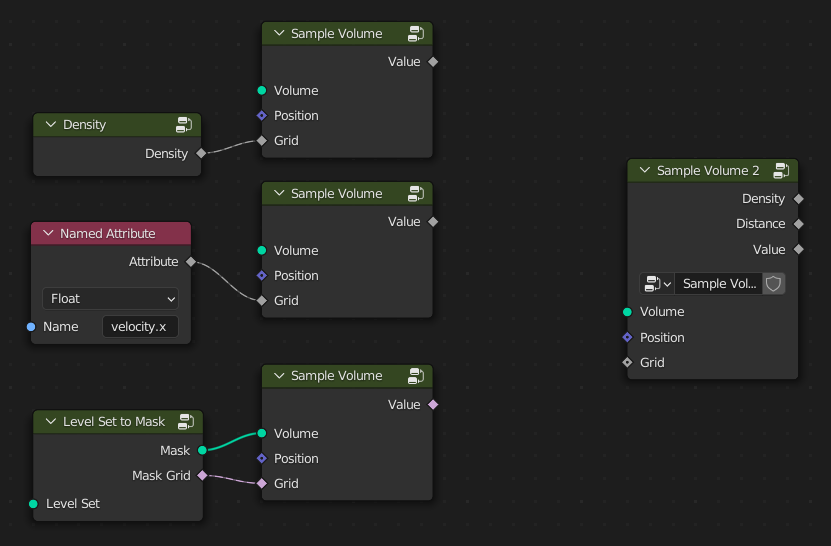The width and height of the screenshot is (831, 546).
Task: Click the node group icon on Density header
Action: click(184, 125)
